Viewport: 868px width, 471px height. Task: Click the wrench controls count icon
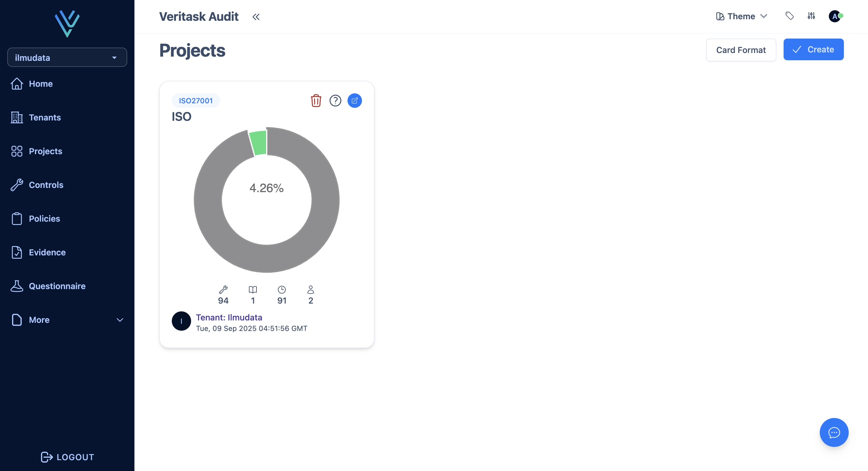[223, 289]
